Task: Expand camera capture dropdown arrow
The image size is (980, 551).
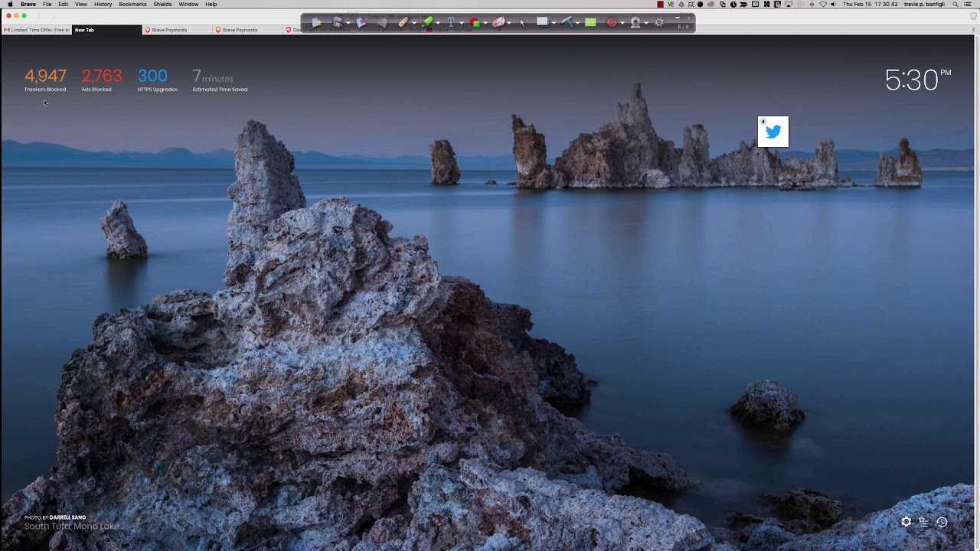Action: (348, 23)
